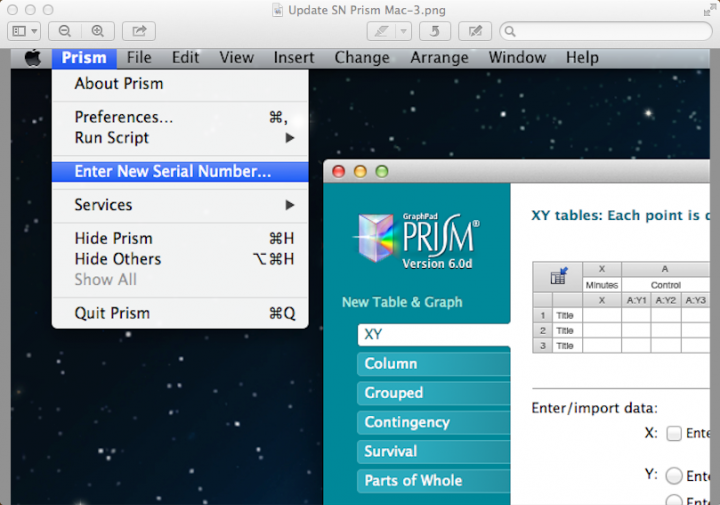Select the Column table type
This screenshot has height=505, width=720.
point(434,364)
